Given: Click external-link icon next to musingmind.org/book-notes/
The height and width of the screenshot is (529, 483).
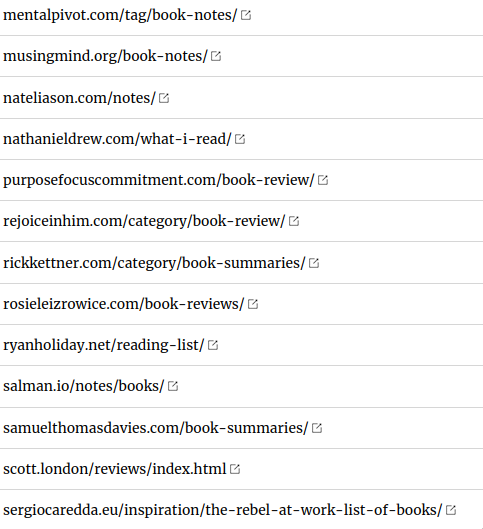Looking at the screenshot, I should pos(216,56).
